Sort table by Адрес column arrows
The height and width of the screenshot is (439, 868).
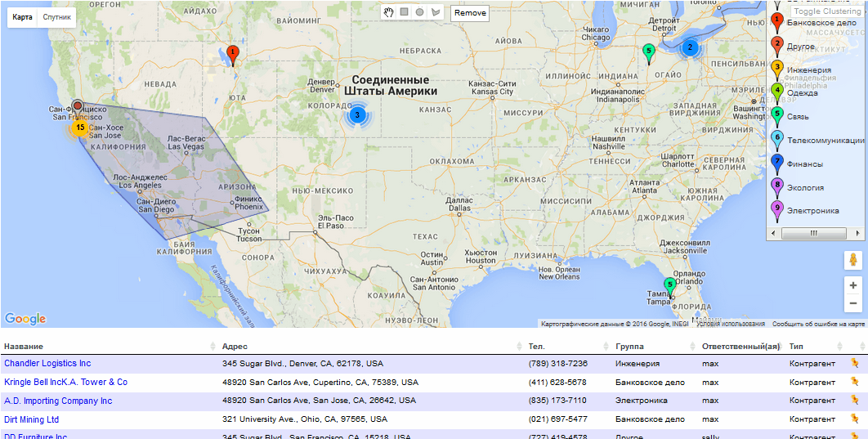click(519, 346)
